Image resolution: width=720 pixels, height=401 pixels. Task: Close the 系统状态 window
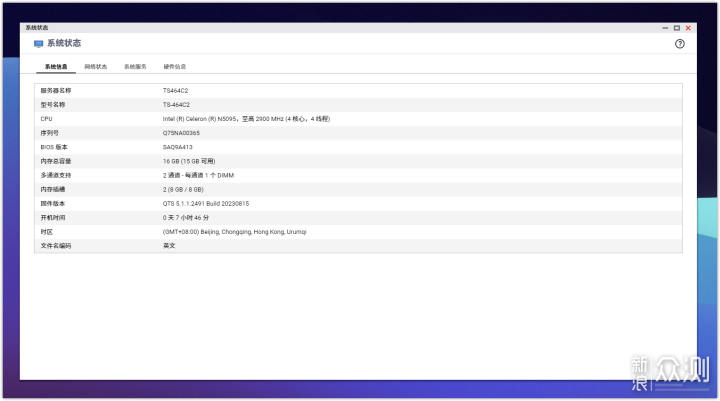coord(688,28)
